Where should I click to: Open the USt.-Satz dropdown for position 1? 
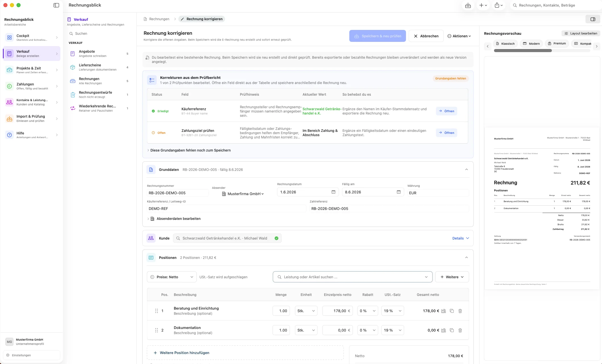coord(393,311)
